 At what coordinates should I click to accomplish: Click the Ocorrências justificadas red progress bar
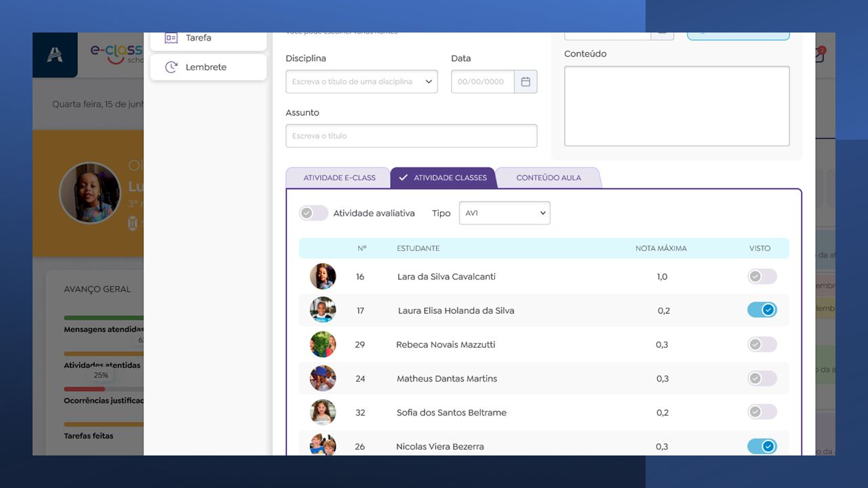point(85,389)
